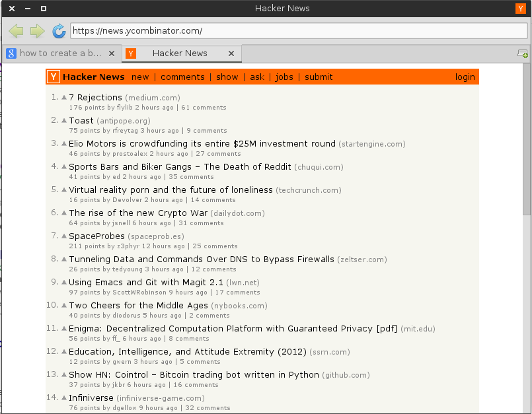Click '2 hours ago' timestamp on 7 Rejections
The height and width of the screenshot is (414, 532).
154,108
